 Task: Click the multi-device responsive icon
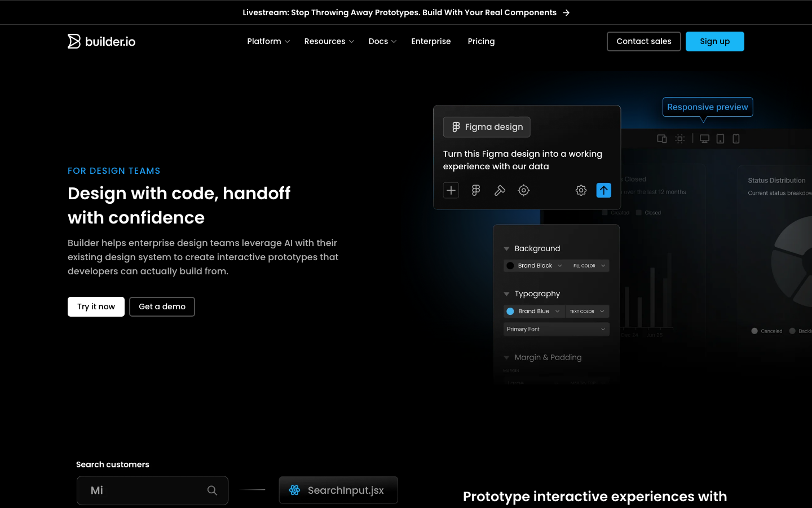(662, 139)
